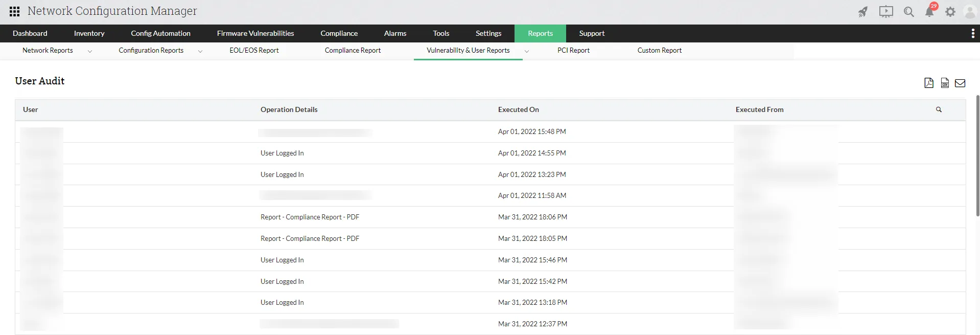Select 'Mar 31, 2022 13:18 PM' cell
The image size is (980, 335).
[532, 302]
